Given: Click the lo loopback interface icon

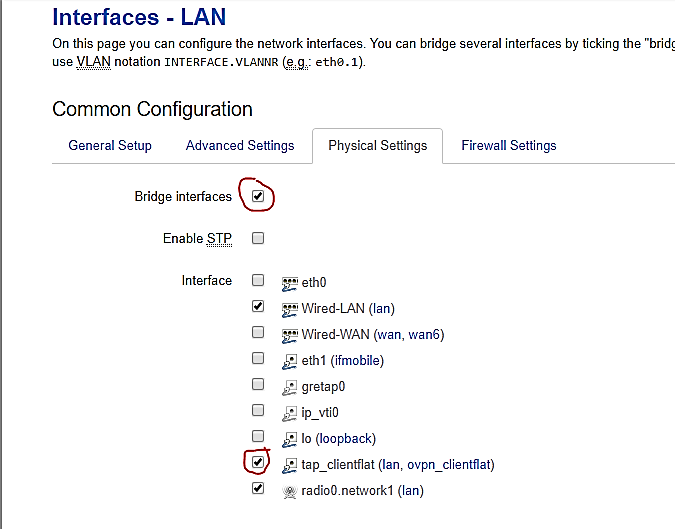Looking at the screenshot, I should (x=290, y=438).
